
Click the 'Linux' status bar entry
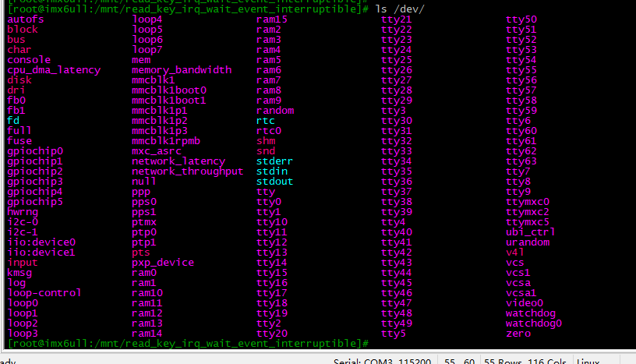588,361
